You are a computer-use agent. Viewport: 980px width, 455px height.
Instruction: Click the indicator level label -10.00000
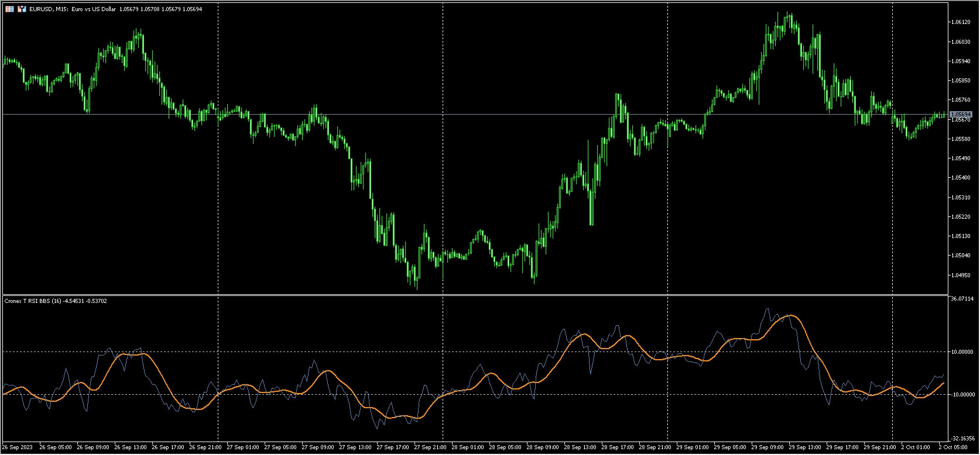tap(962, 394)
